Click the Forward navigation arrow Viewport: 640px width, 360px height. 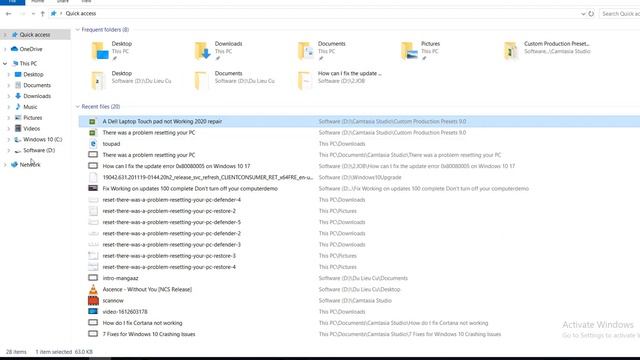point(23,13)
